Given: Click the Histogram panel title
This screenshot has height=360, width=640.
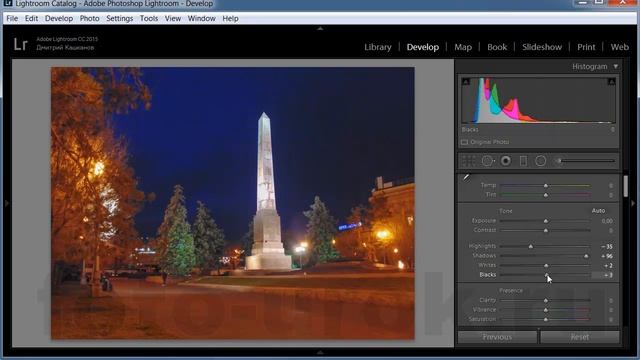Looking at the screenshot, I should click(x=590, y=66).
